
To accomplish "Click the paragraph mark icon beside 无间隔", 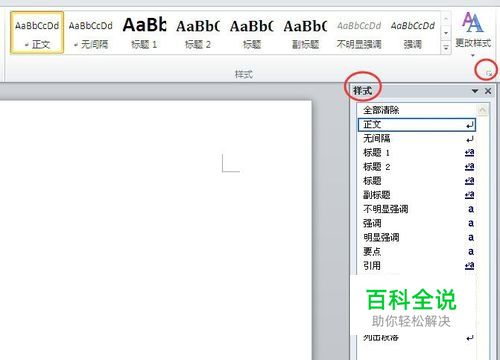I will pyautogui.click(x=470, y=139).
